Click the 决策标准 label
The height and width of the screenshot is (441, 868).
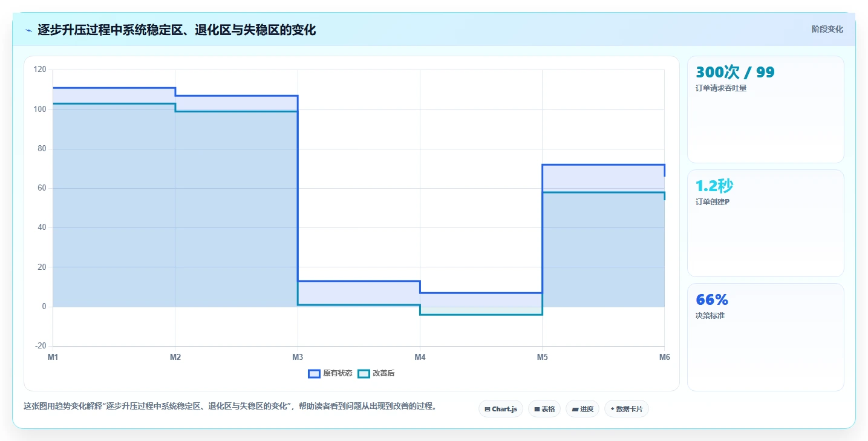tap(710, 315)
